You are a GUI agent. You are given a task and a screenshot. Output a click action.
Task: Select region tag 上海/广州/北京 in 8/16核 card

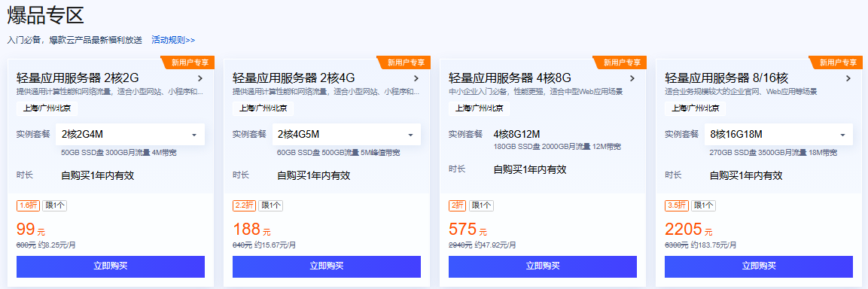[x=696, y=108]
